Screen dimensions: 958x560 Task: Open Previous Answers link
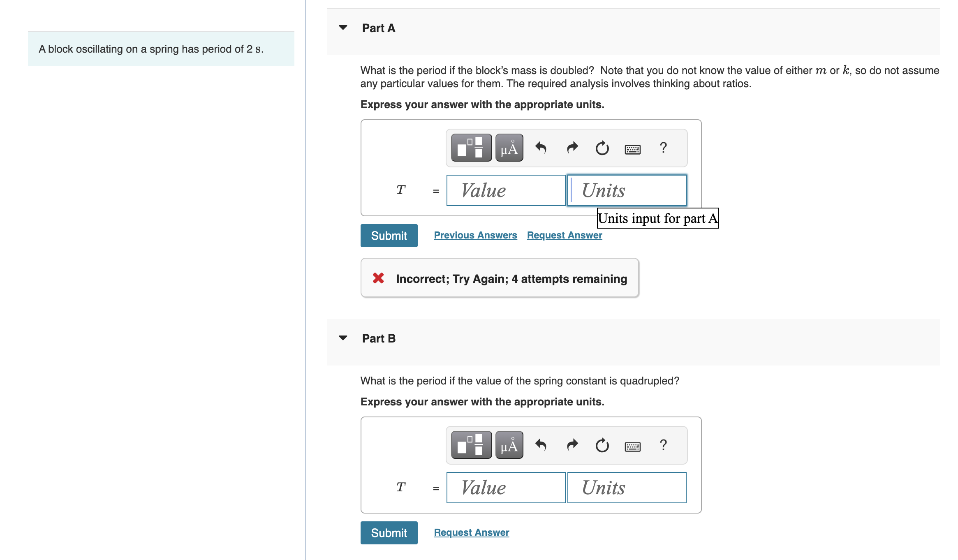pyautogui.click(x=475, y=235)
